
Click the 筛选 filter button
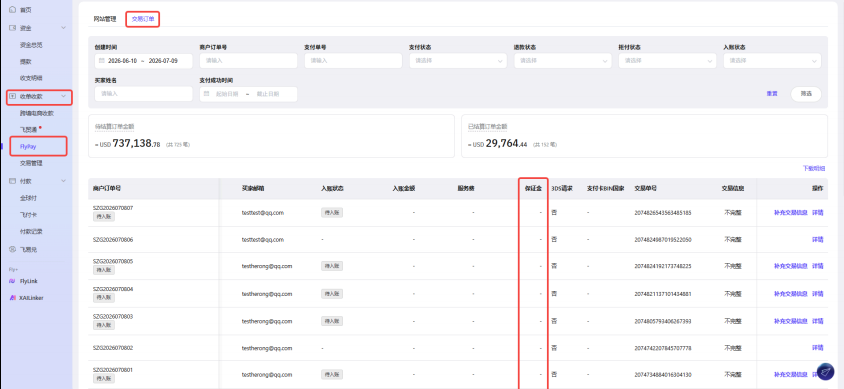click(806, 94)
